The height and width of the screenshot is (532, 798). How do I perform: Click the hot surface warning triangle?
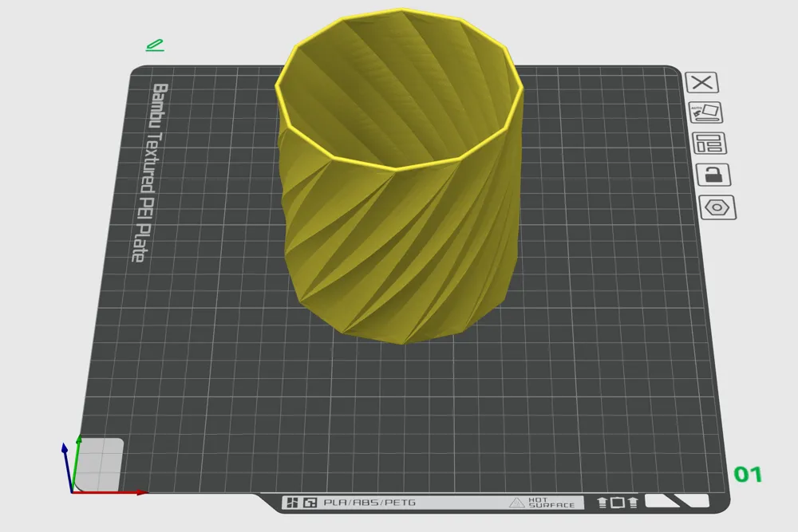pyautogui.click(x=519, y=503)
